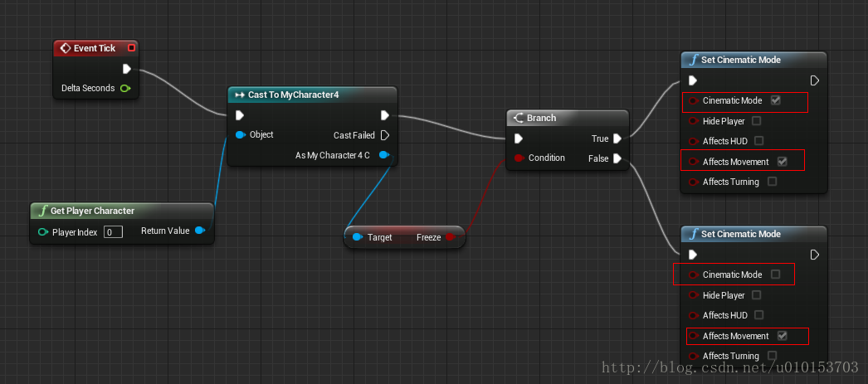Select the lower Set Cinematic Mode node header
The width and height of the screenshot is (868, 384).
point(753,234)
